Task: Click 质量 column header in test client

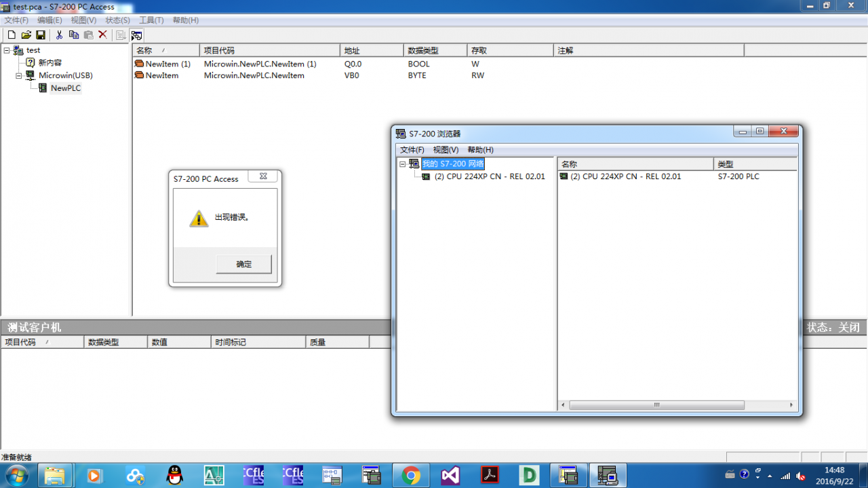Action: (338, 342)
